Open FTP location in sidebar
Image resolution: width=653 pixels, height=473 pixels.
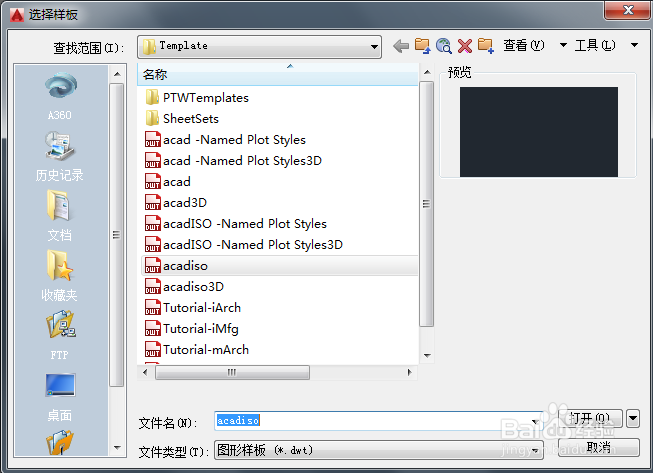[x=60, y=335]
